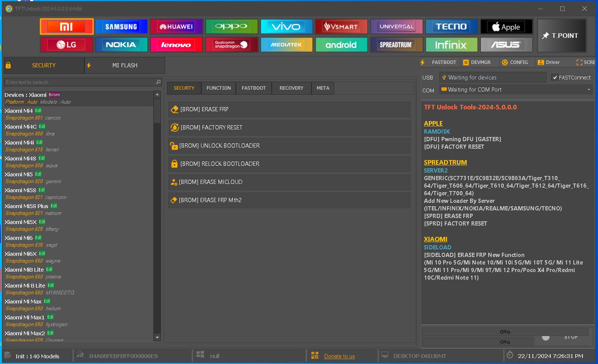Run [BROM] RELOCK BOOTLOADER
The width and height of the screenshot is (598, 364).
[290, 164]
